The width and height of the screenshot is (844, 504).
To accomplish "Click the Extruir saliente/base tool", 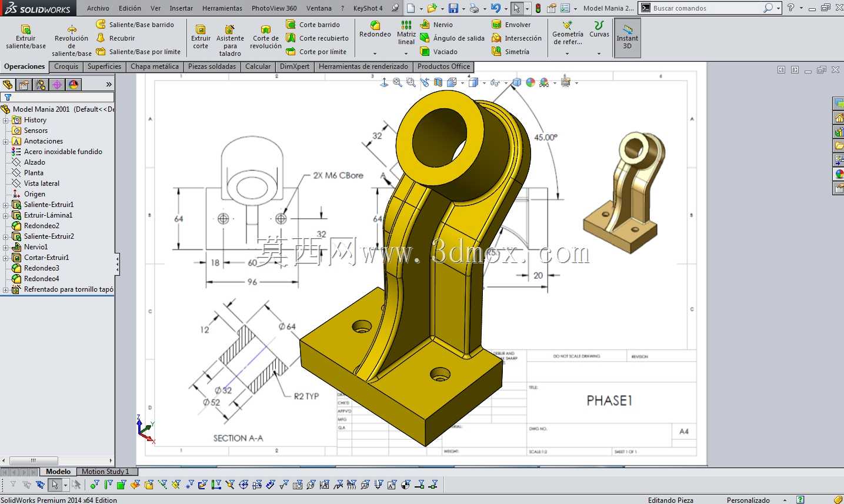I will (26, 37).
